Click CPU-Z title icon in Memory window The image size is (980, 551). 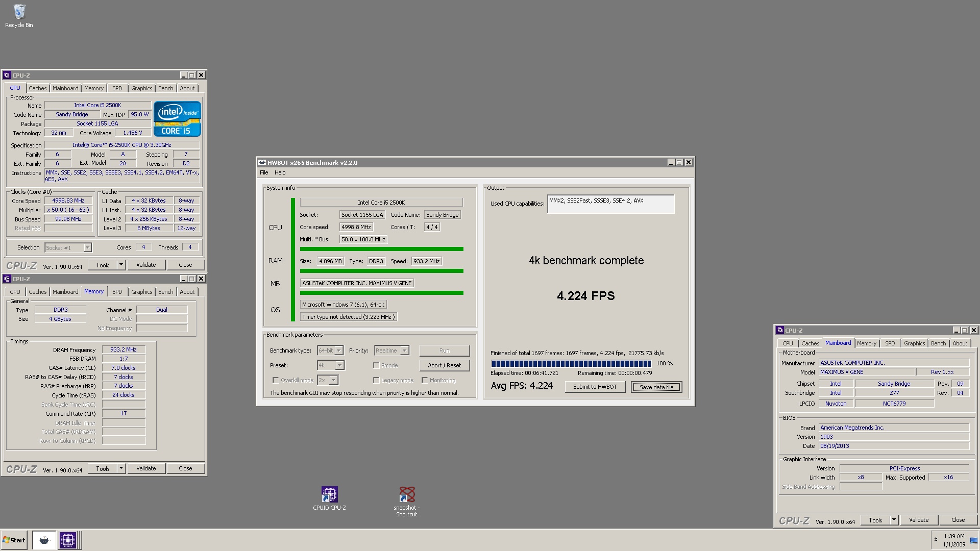[7, 279]
